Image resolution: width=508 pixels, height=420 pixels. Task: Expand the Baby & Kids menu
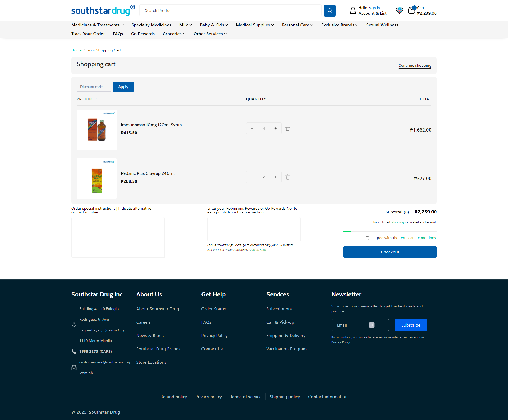pos(214,25)
